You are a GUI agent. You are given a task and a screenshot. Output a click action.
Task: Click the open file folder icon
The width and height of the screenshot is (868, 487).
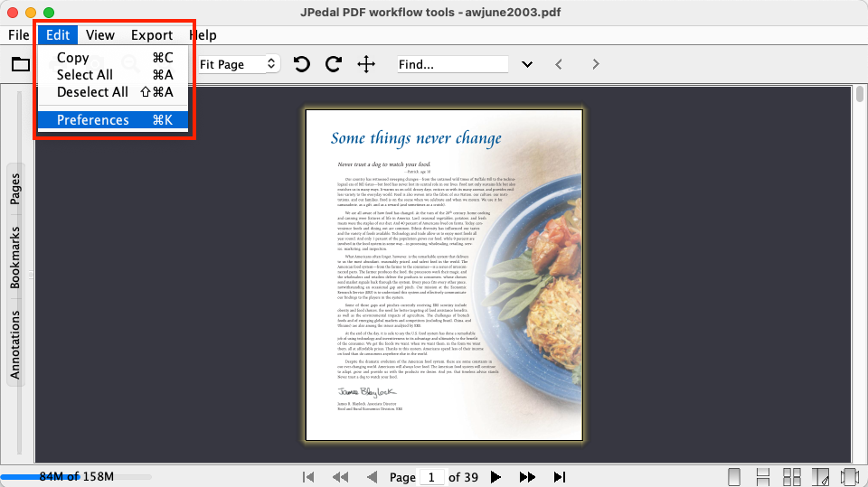(21, 64)
